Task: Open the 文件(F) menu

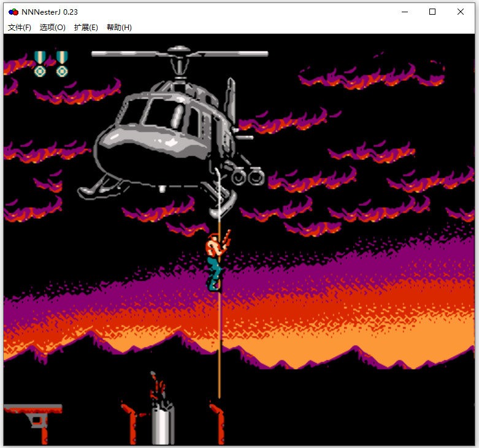Action: tap(19, 28)
